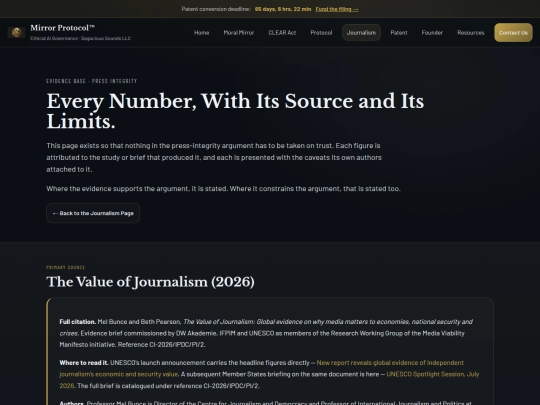Click the 'Full citation.' bold label
The width and height of the screenshot is (540, 405).
coord(77,322)
